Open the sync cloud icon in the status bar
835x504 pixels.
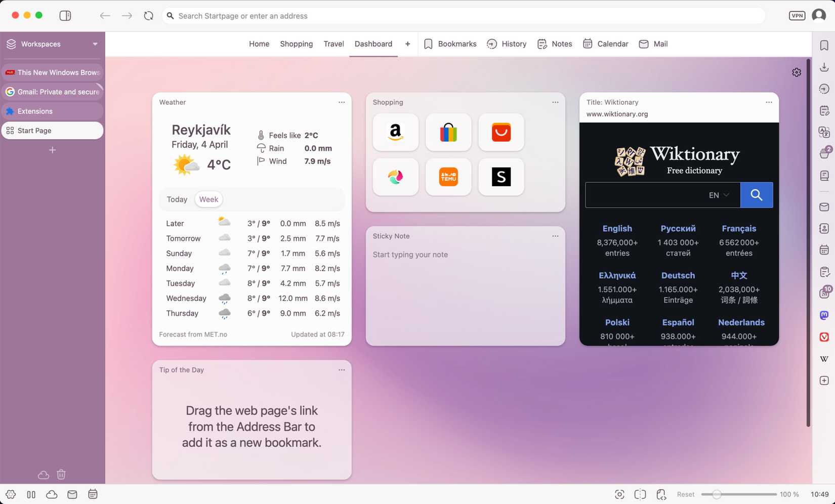point(52,494)
